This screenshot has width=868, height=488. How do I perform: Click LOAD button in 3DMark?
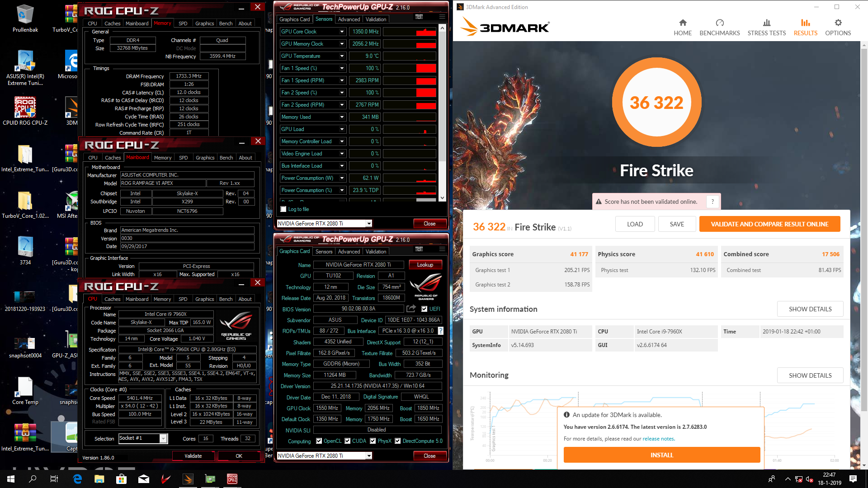click(635, 224)
